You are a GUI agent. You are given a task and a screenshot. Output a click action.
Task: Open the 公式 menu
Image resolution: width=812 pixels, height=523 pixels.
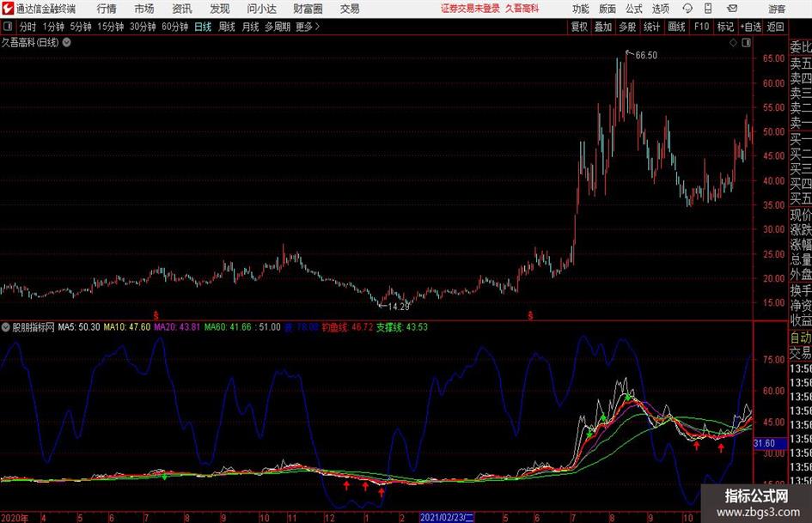coord(634,9)
